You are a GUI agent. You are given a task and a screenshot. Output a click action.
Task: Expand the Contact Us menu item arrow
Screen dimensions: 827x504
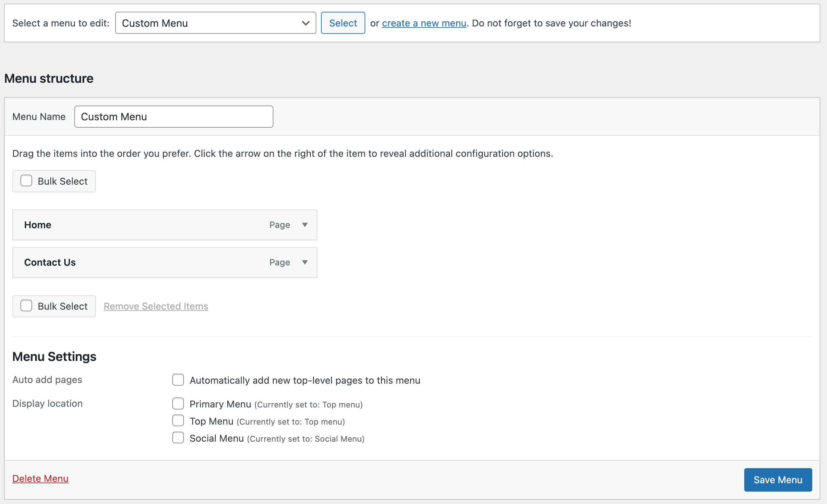coord(305,262)
